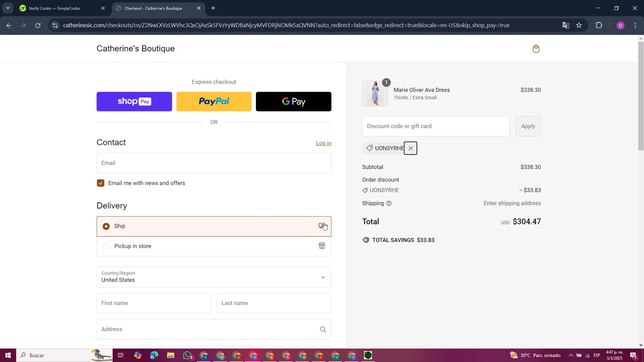Image resolution: width=644 pixels, height=362 pixels.
Task: Click the shipping info question mark icon
Action: [389, 203]
